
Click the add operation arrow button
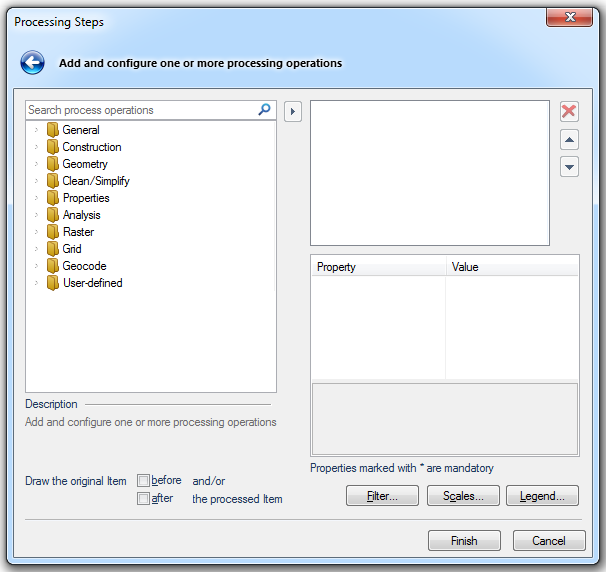tap(292, 111)
